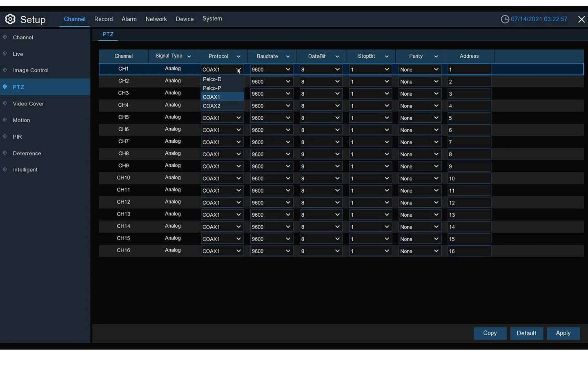This screenshot has height=368, width=588.
Task: Open the DataBit dropdown for CH10
Action: pyautogui.click(x=321, y=178)
